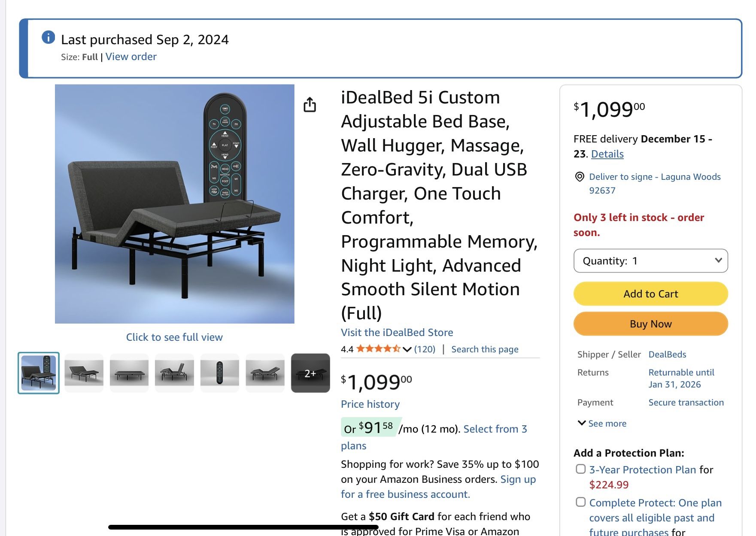This screenshot has height=536, width=756.
Task: Click Details next to the delivery date
Action: tap(606, 154)
